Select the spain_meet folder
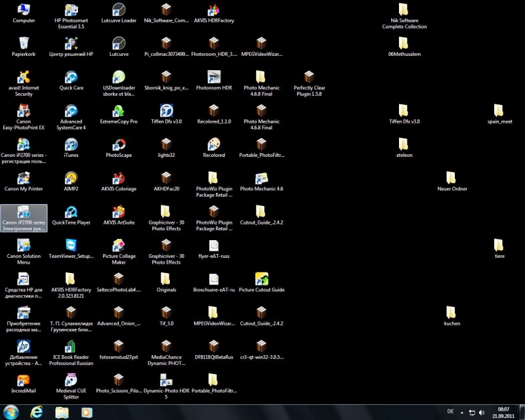525x420 pixels. pyautogui.click(x=499, y=111)
